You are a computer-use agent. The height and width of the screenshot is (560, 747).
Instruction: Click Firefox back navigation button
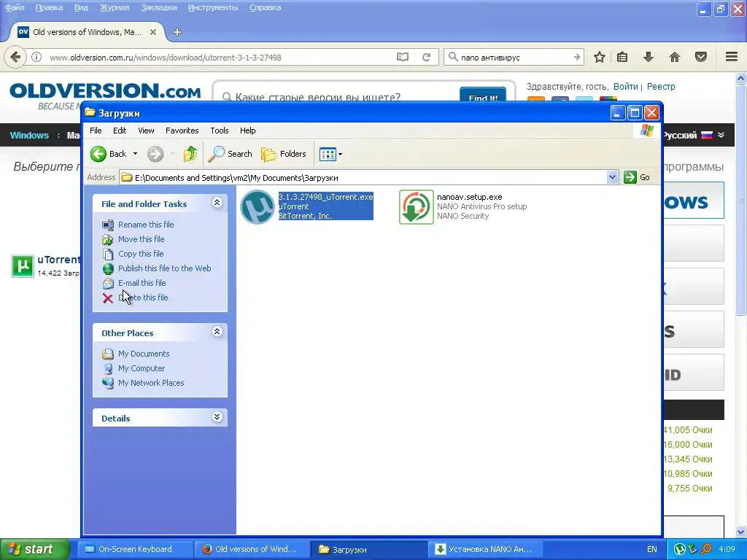coord(15,57)
